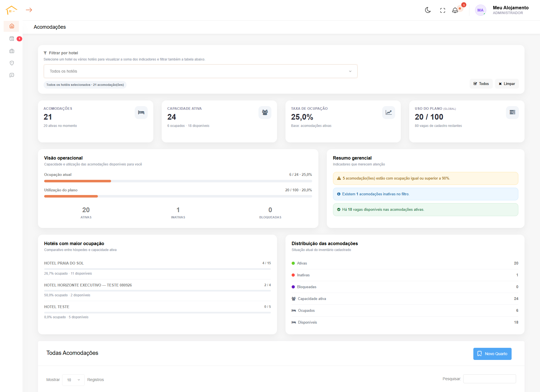The image size is (540, 392).
Task: Click the Ativas row in Distribuição das acomodações
Action: 405,263
